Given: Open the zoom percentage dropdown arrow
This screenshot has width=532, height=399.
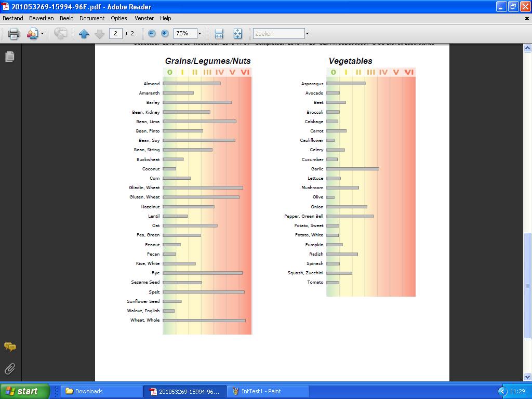Looking at the screenshot, I should click(199, 33).
